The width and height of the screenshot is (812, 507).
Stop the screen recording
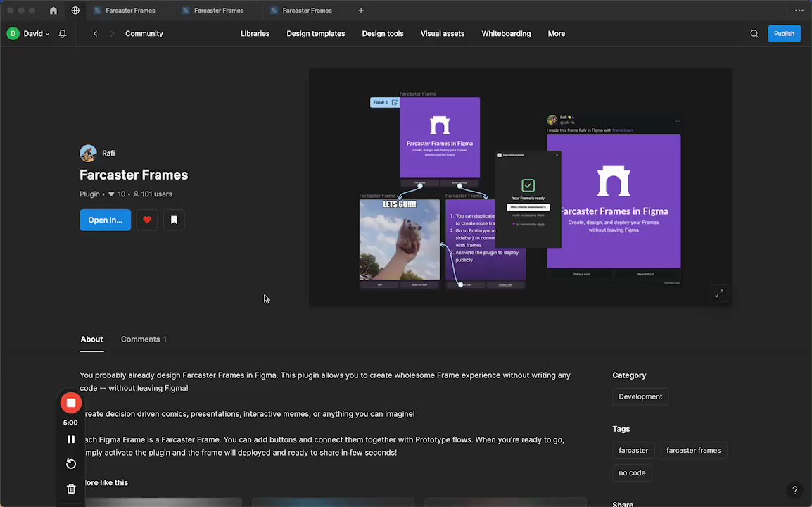[x=71, y=403]
